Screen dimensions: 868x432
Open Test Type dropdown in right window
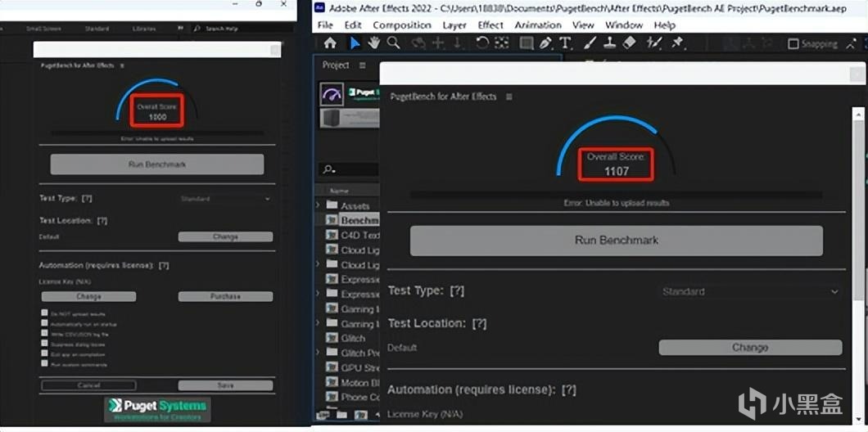(x=750, y=291)
